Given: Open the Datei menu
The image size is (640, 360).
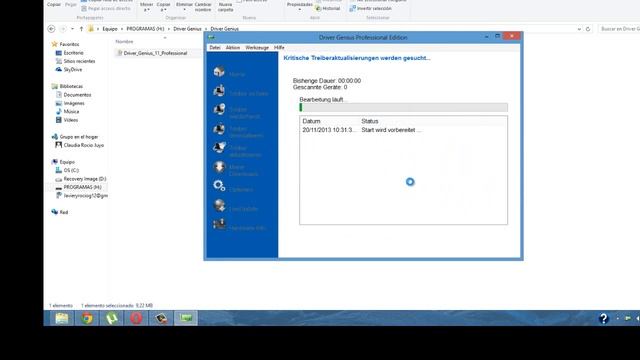Looking at the screenshot, I should click(x=215, y=48).
